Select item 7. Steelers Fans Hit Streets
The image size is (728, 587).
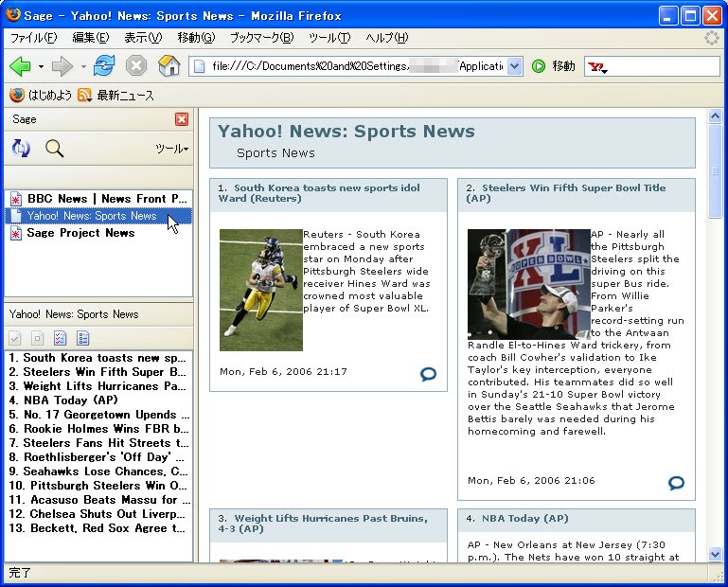coord(98,443)
